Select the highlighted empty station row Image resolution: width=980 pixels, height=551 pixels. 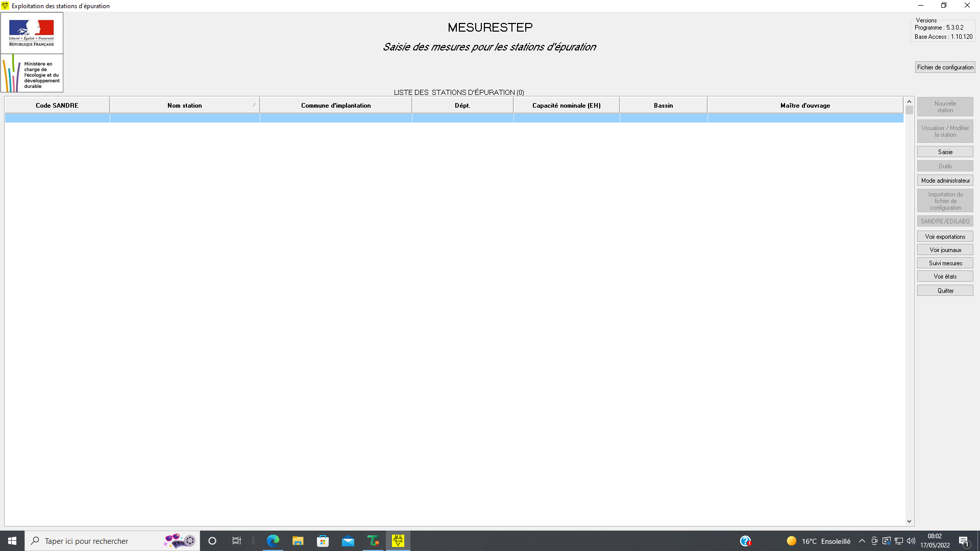pos(454,118)
